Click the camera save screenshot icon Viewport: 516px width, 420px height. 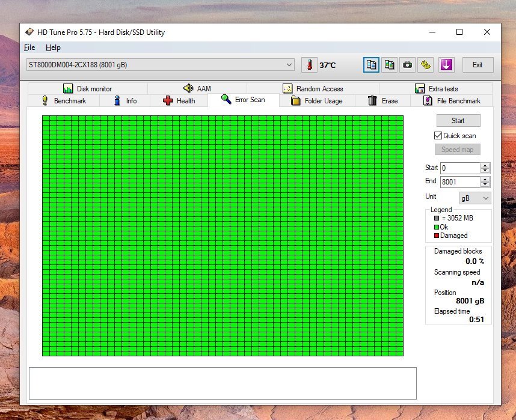point(407,65)
